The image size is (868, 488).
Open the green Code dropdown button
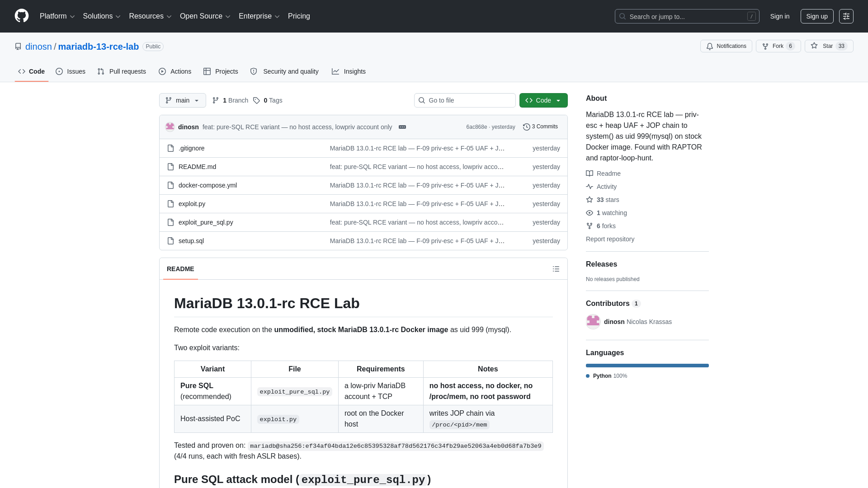[x=543, y=100]
